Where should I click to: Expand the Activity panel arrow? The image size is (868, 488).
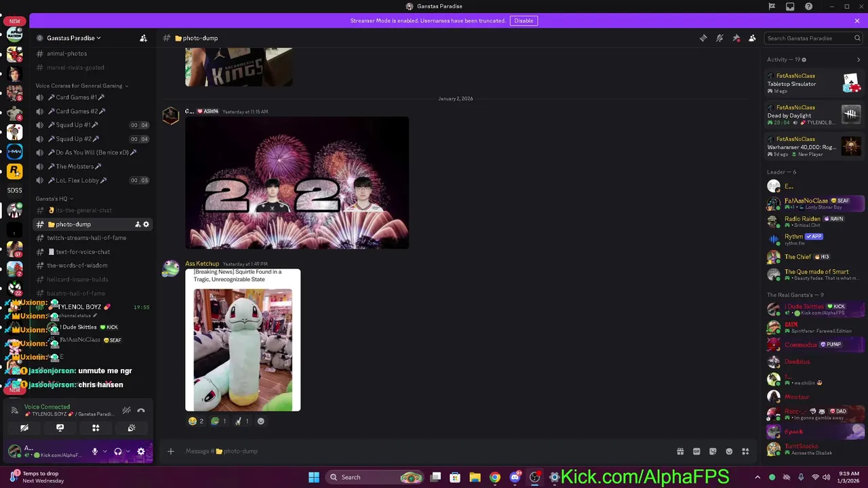pyautogui.click(x=859, y=60)
